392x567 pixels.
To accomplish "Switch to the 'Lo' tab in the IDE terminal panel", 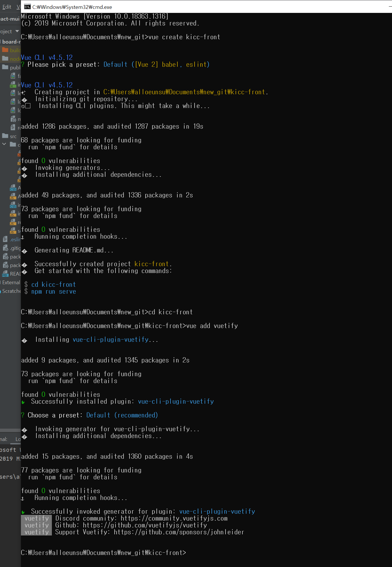I will pyautogui.click(x=18, y=439).
